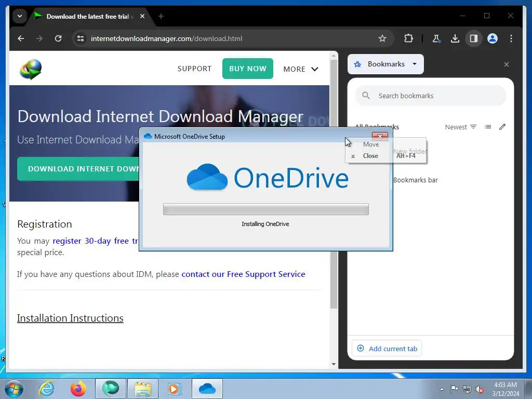Open Action Center flag icon
The width and height of the screenshot is (532, 399).
point(454,389)
